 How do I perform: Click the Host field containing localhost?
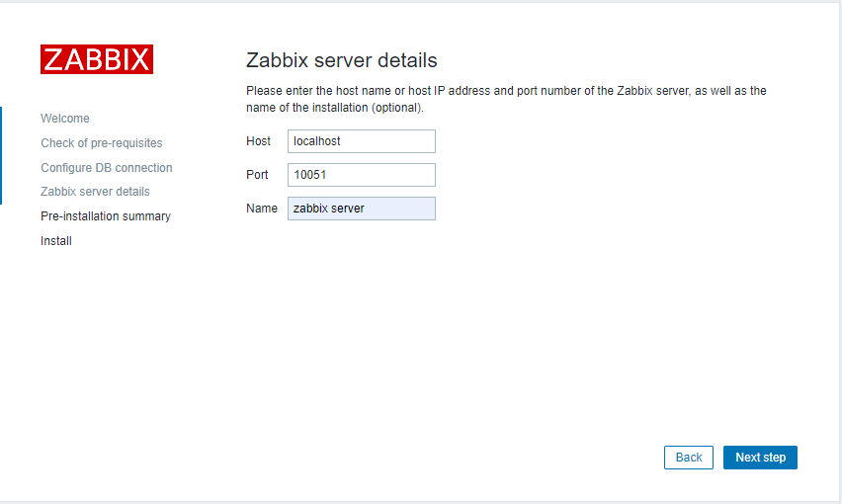click(361, 141)
